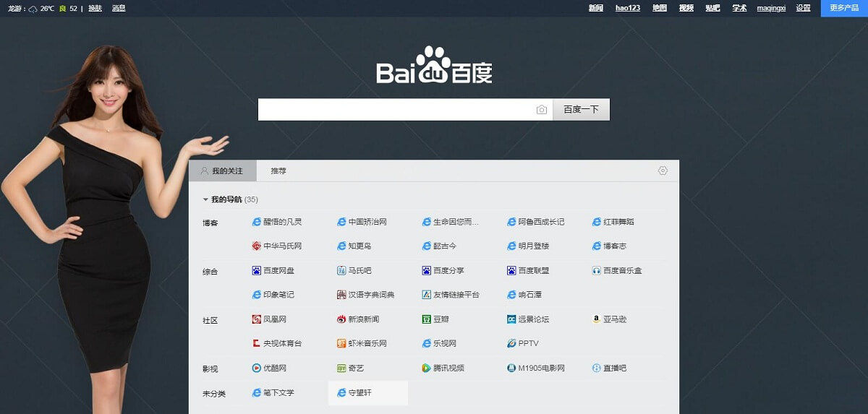The image size is (868, 414).
Task: Click the 奇艺 iQiyi icon
Action: [x=341, y=368]
